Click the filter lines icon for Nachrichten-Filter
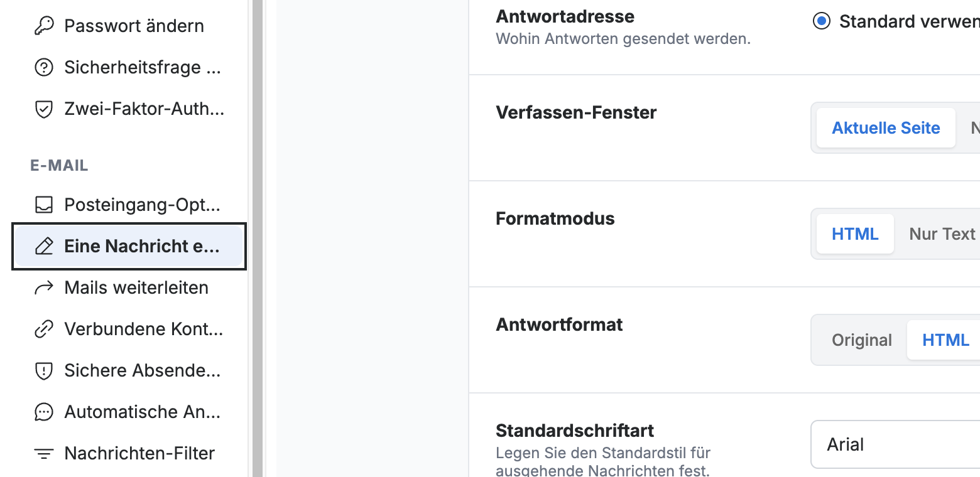Screen dimensions: 980x477 click(43, 453)
